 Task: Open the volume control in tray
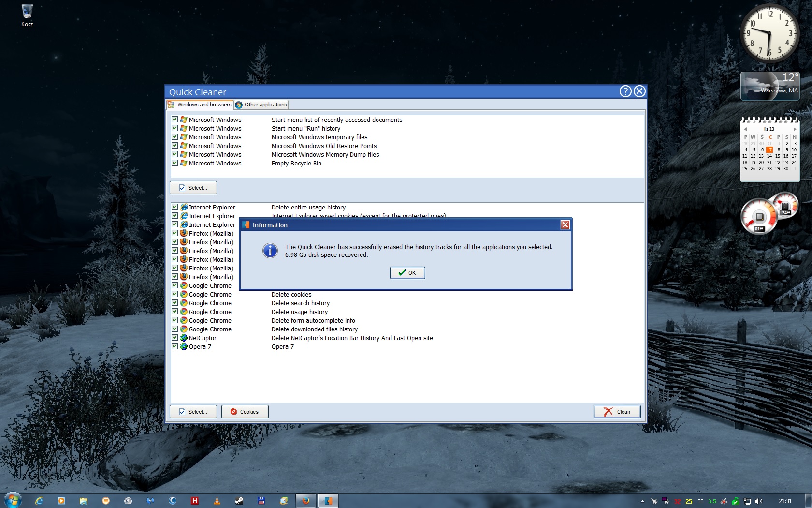click(x=758, y=501)
